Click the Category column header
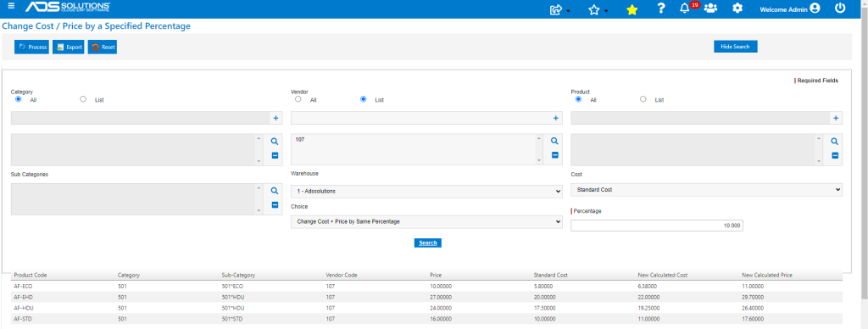Viewport: 868px width, 329px height. 129,275
